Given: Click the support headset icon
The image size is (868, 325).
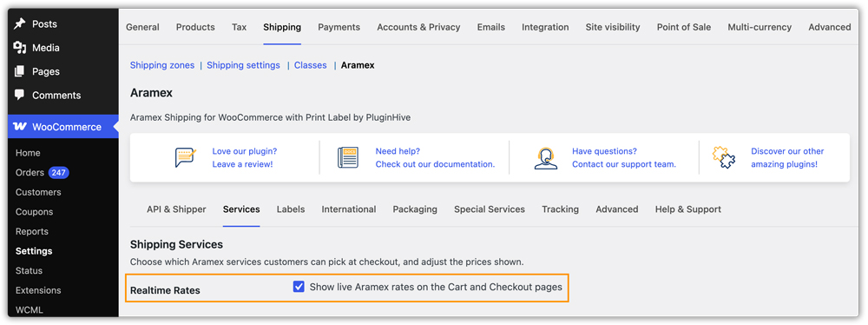Looking at the screenshot, I should [546, 157].
